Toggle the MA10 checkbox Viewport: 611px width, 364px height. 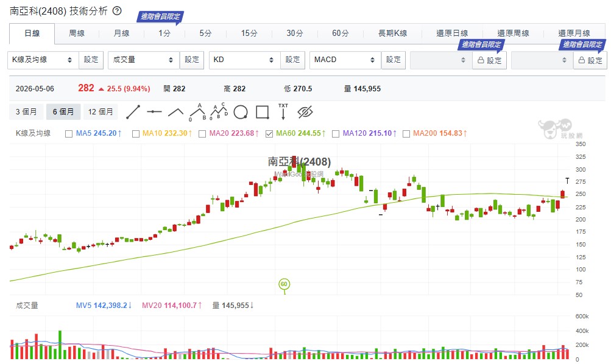point(136,133)
